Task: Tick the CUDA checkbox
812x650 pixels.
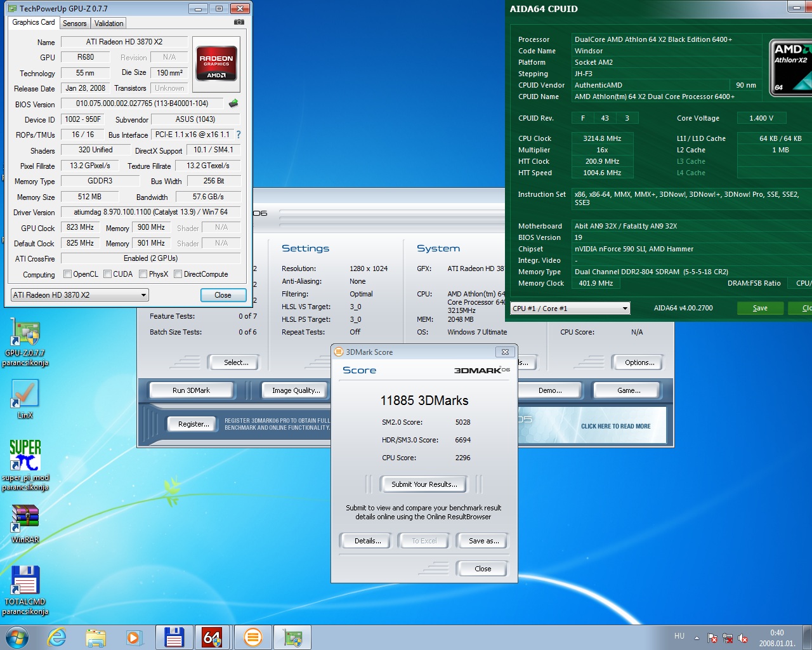Action: (x=108, y=274)
